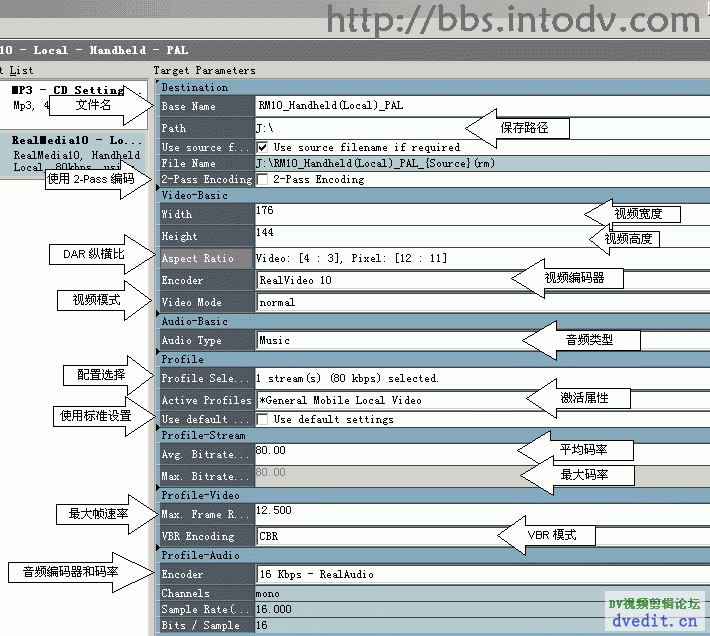Open the Active Profiles dropdown
Image resolution: width=710 pixels, height=636 pixels.
point(482,400)
